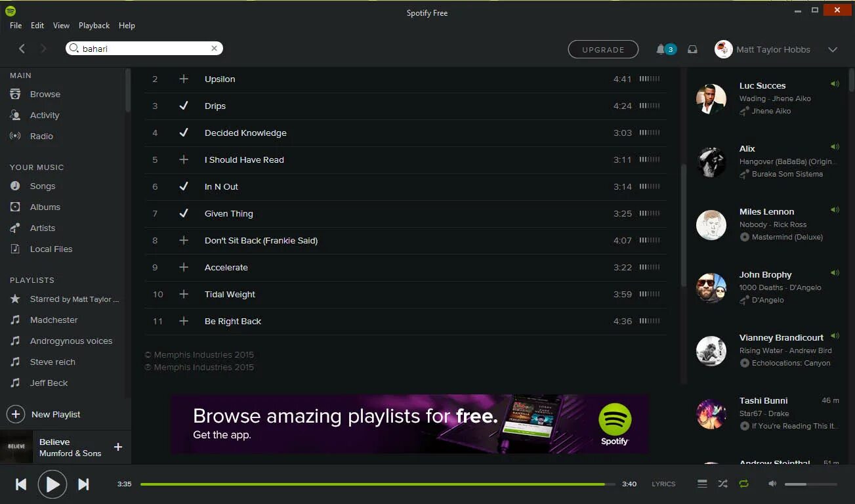Image resolution: width=855 pixels, height=504 pixels.
Task: Click the Believe album art thumbnail
Action: point(16,447)
